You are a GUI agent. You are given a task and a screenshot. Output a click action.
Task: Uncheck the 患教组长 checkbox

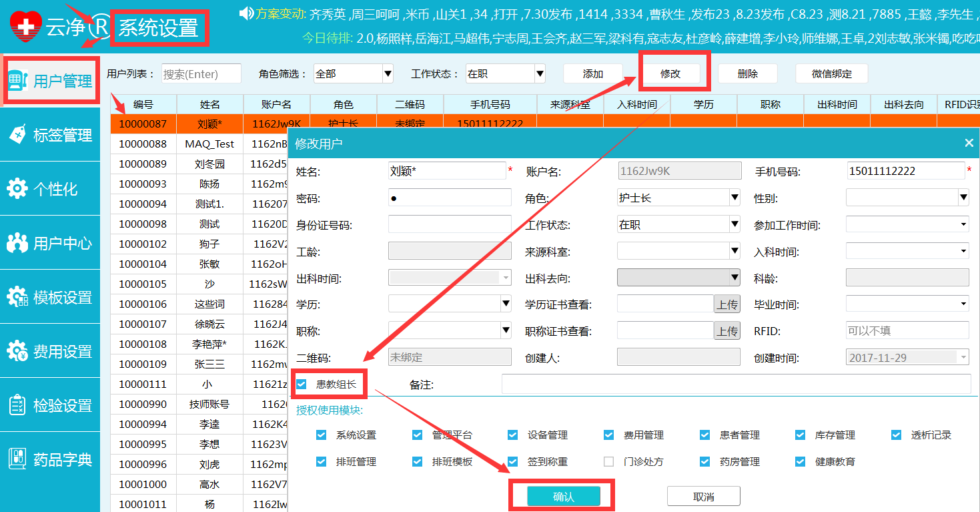[x=302, y=384]
